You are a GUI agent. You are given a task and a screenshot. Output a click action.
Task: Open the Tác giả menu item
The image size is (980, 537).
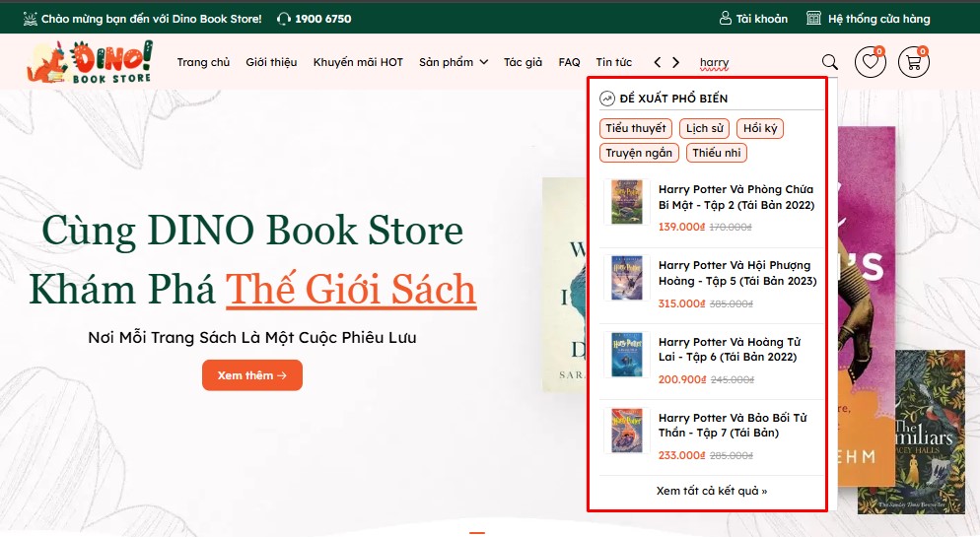tap(524, 62)
